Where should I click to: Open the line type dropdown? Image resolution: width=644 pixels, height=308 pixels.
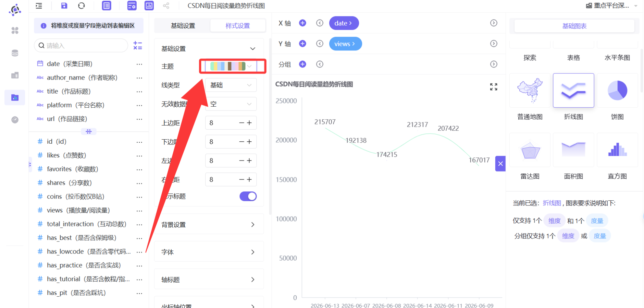[x=231, y=85]
